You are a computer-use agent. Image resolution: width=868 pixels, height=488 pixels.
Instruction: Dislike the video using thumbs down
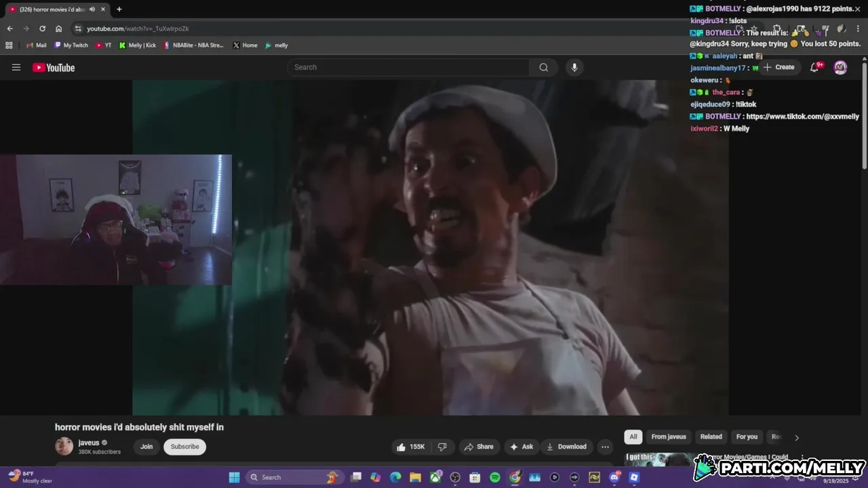(442, 447)
